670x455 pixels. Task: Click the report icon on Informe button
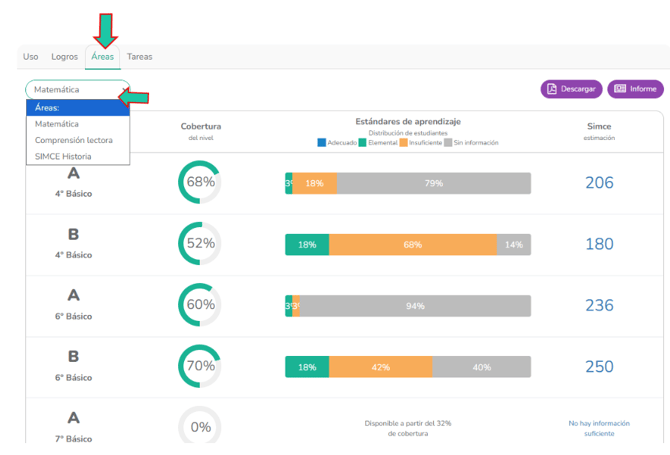pyautogui.click(x=620, y=89)
